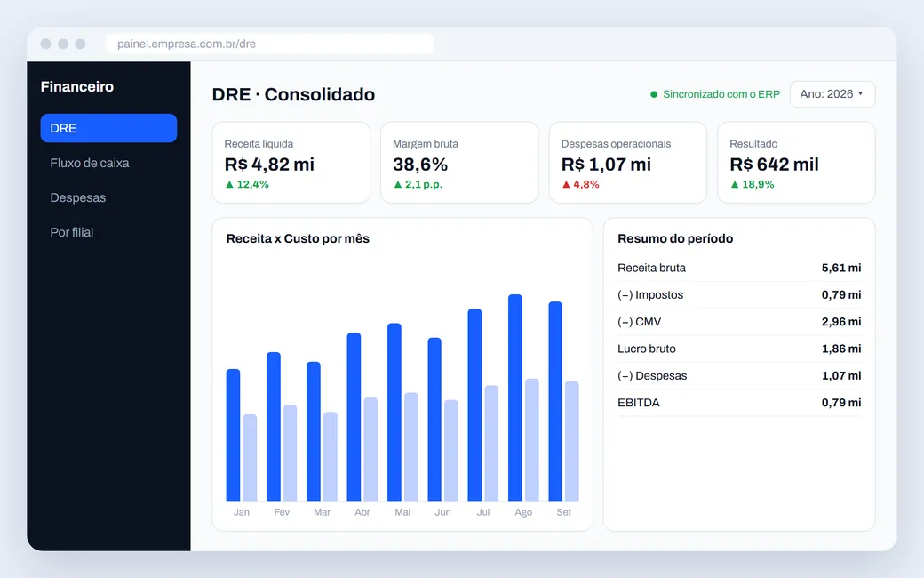Screen dimensions: 924x578
Task: Click the Resumo do período heading
Action: 675,239
